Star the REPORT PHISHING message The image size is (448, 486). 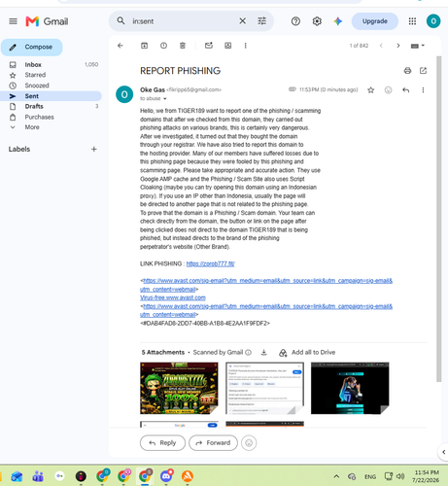(371, 90)
